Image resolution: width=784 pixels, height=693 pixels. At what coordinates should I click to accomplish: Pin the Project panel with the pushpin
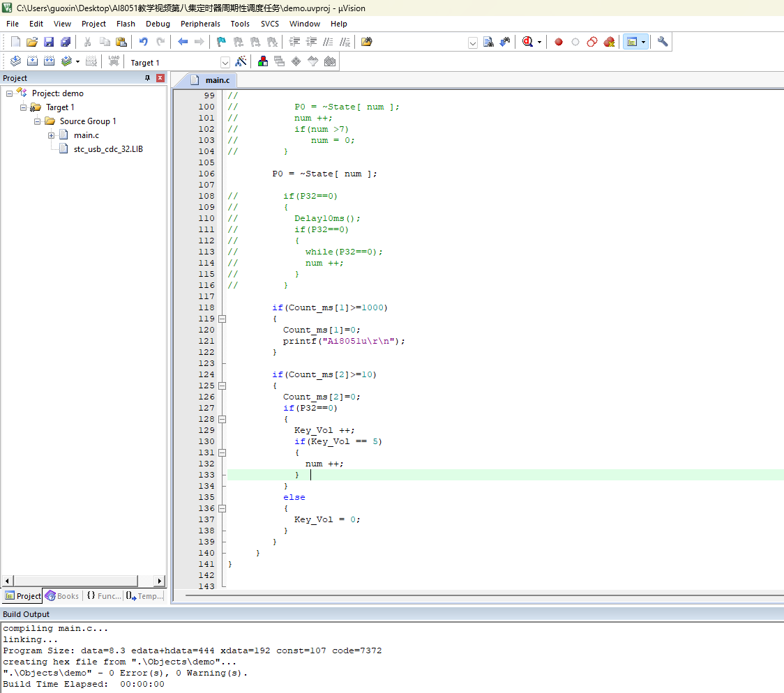pyautogui.click(x=147, y=78)
